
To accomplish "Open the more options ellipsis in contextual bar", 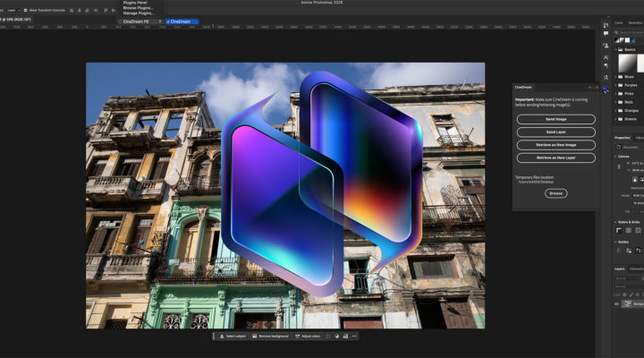I will tap(354, 337).
